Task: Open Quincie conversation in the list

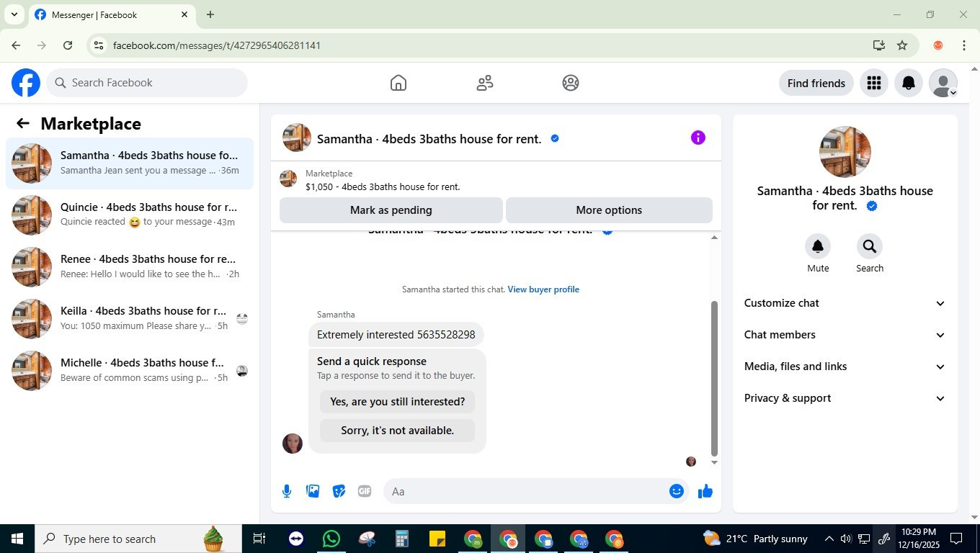Action: click(x=130, y=215)
